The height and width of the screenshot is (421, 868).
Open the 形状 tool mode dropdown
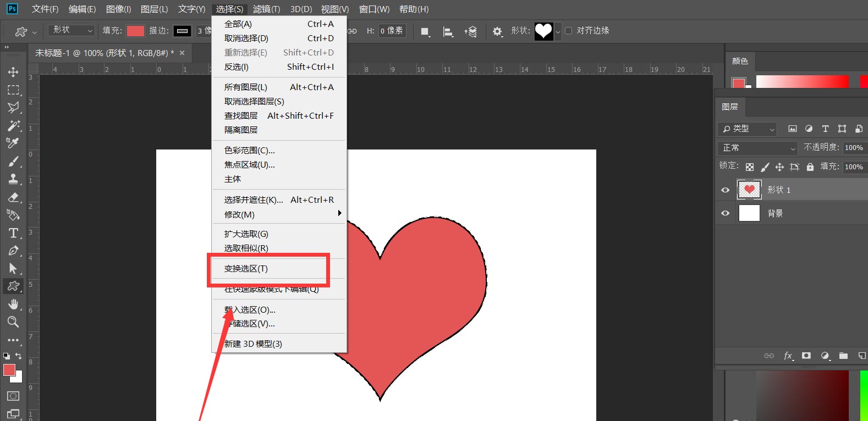[x=72, y=31]
